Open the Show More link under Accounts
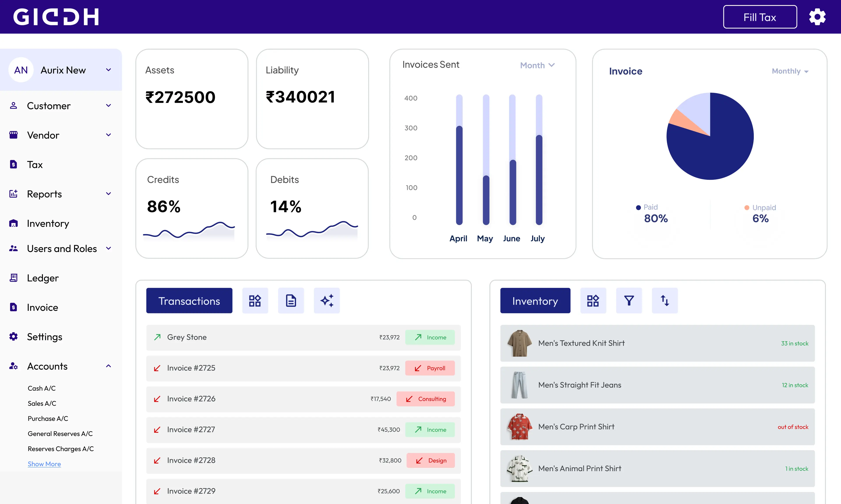 click(44, 464)
